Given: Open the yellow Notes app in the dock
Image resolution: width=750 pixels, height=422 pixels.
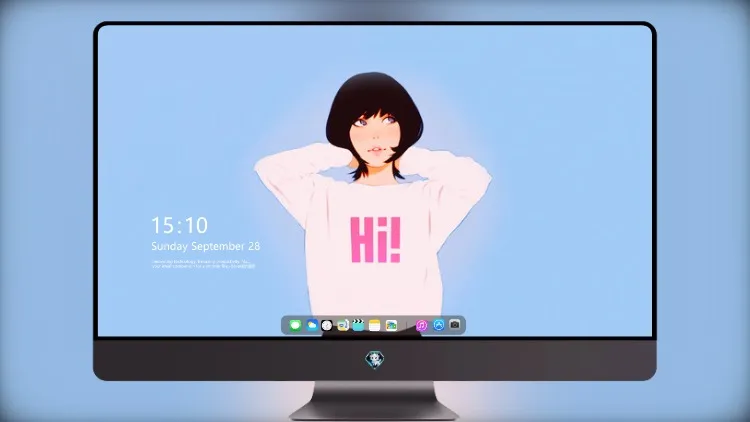Looking at the screenshot, I should tap(375, 325).
